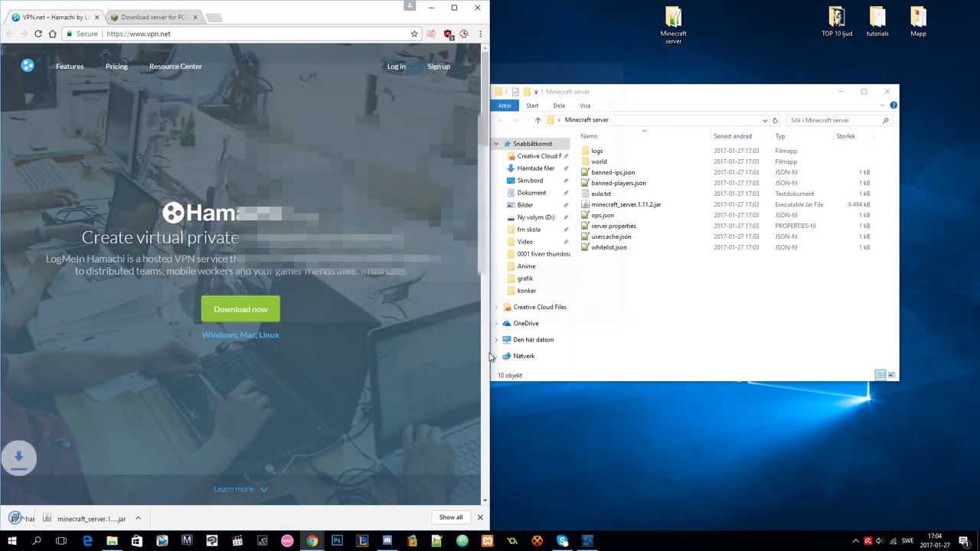Open the Minecraft server desktop folder icon
Viewport: 980px width, 551px height.
click(x=673, y=25)
